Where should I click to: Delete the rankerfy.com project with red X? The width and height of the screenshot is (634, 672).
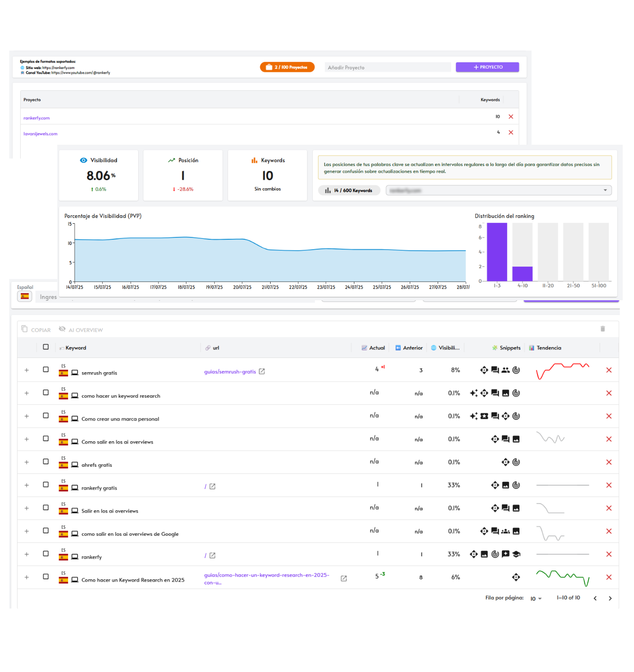(511, 117)
